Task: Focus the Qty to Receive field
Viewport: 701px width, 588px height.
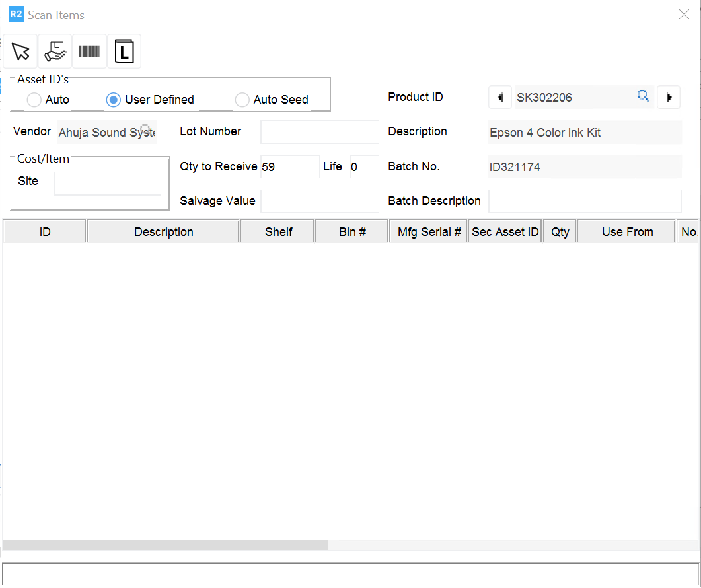Action: click(290, 167)
